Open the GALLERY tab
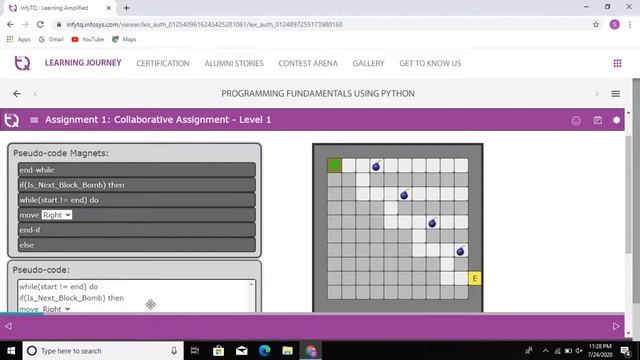The height and width of the screenshot is (360, 640). coord(369,63)
